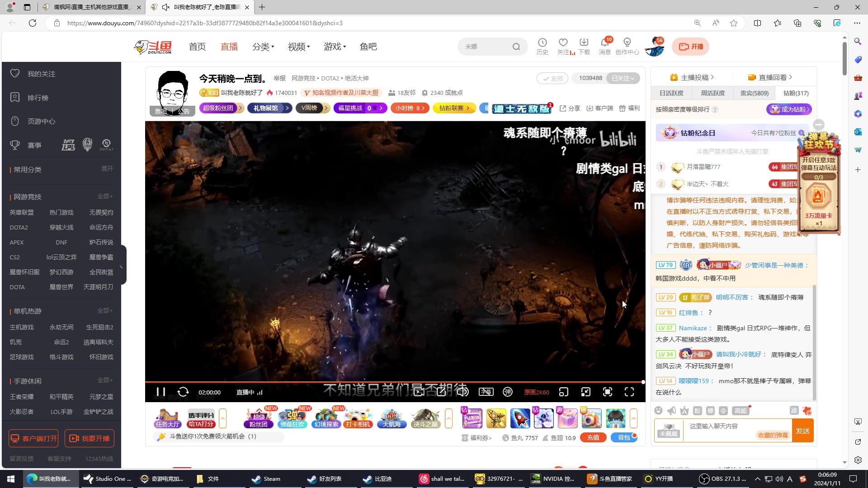Pause the live stream video
Image resolution: width=868 pixels, height=488 pixels.
[160, 392]
